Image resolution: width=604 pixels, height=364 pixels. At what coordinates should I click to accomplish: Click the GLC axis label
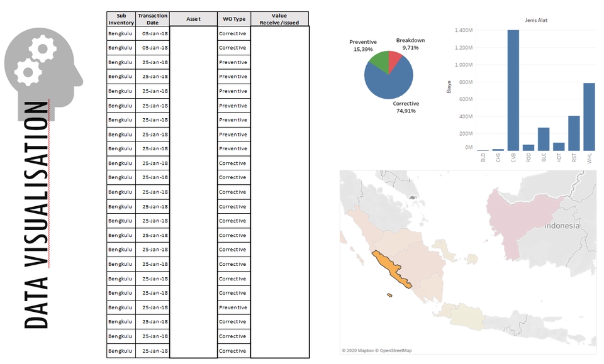(x=544, y=157)
